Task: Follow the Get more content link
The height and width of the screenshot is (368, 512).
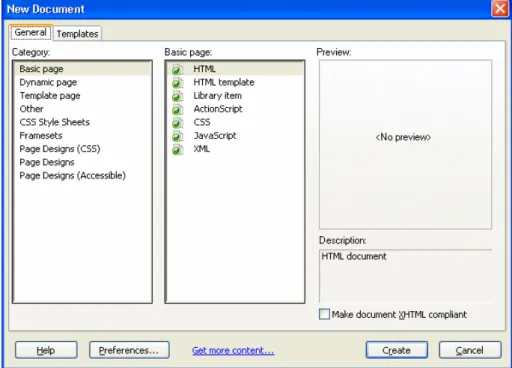Action: [x=233, y=350]
